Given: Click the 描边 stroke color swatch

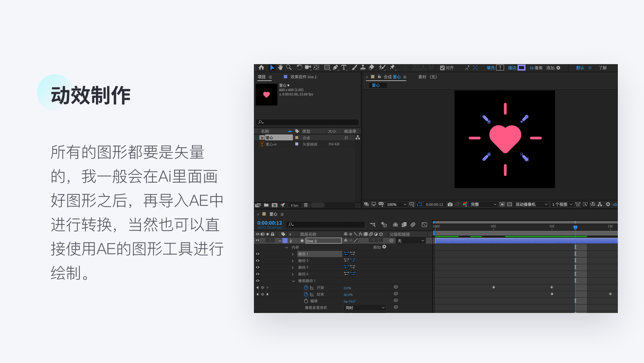Looking at the screenshot, I should pos(521,68).
